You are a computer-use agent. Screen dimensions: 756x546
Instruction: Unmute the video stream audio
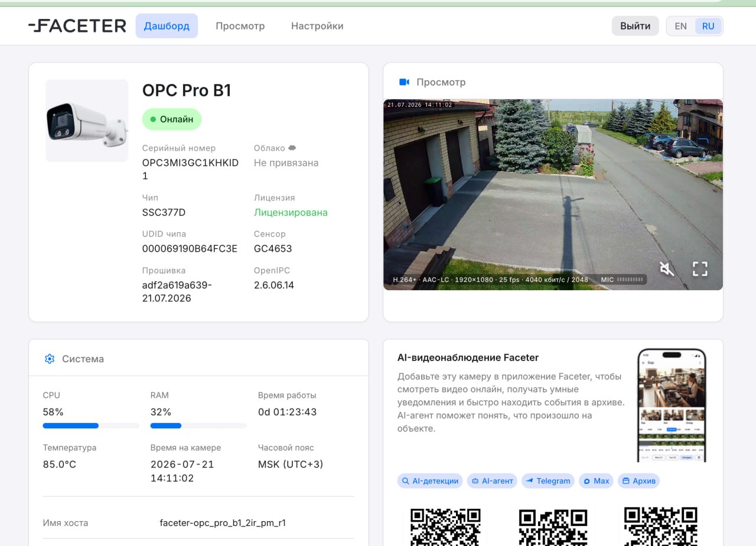(667, 269)
